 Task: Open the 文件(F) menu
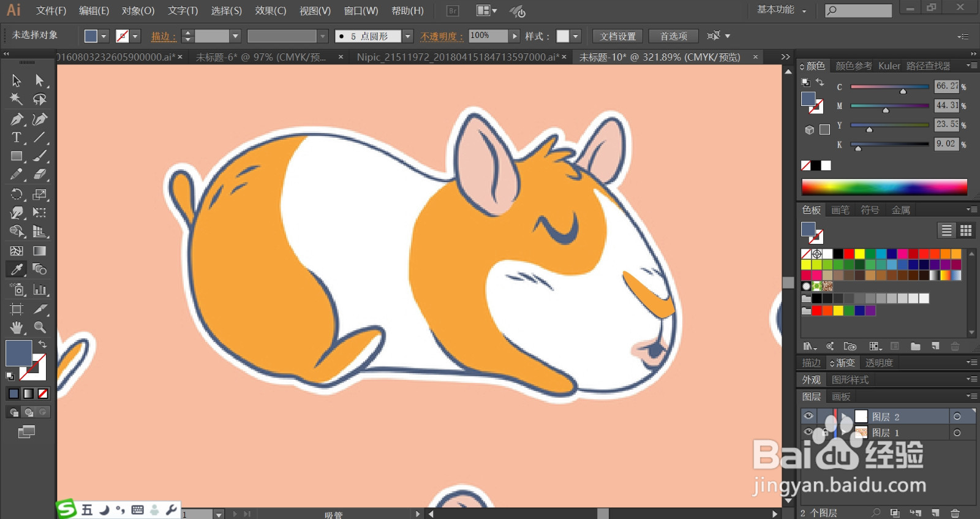51,10
